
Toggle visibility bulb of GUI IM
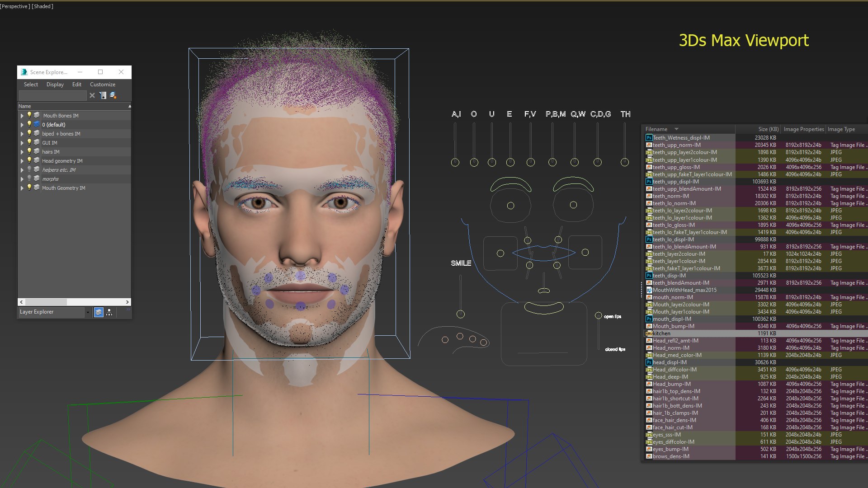click(x=29, y=142)
